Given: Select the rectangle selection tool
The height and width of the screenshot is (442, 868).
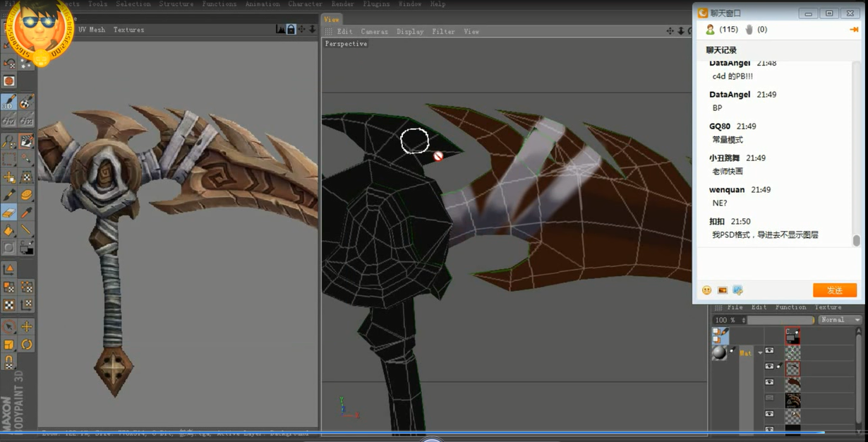Looking at the screenshot, I should (8, 159).
